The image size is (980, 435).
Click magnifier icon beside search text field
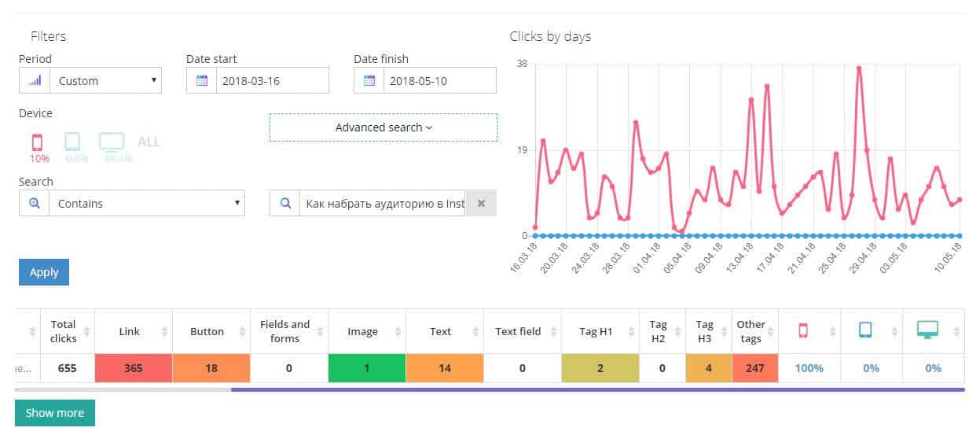pos(284,203)
